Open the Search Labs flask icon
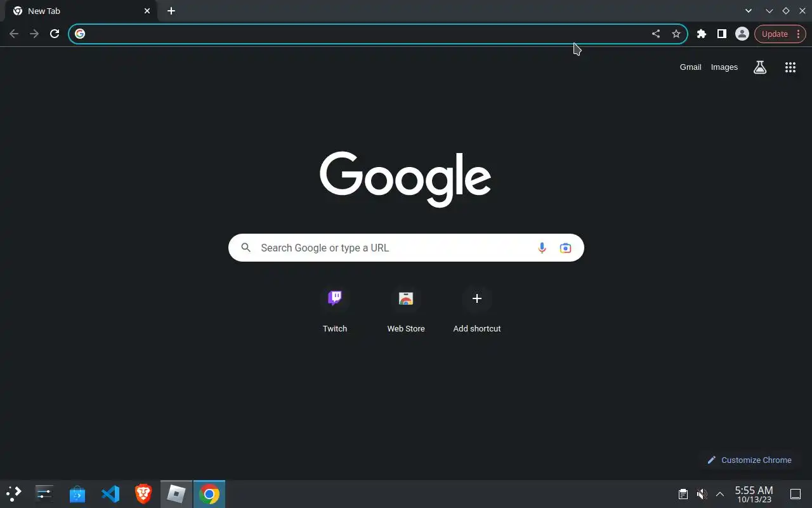Image resolution: width=812 pixels, height=508 pixels. (760, 67)
